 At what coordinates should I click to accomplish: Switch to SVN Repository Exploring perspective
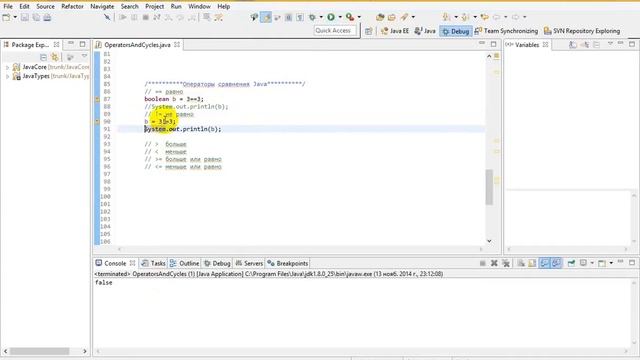point(582,31)
